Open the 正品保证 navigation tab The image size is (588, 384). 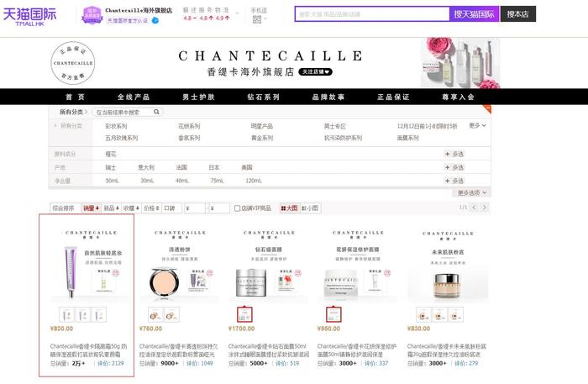(x=393, y=97)
